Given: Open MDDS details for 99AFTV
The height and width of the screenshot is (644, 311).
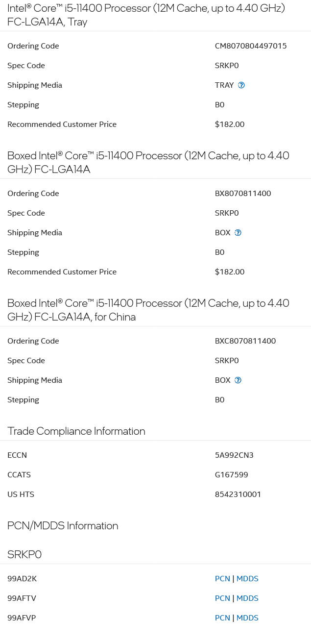Looking at the screenshot, I should point(247,598).
